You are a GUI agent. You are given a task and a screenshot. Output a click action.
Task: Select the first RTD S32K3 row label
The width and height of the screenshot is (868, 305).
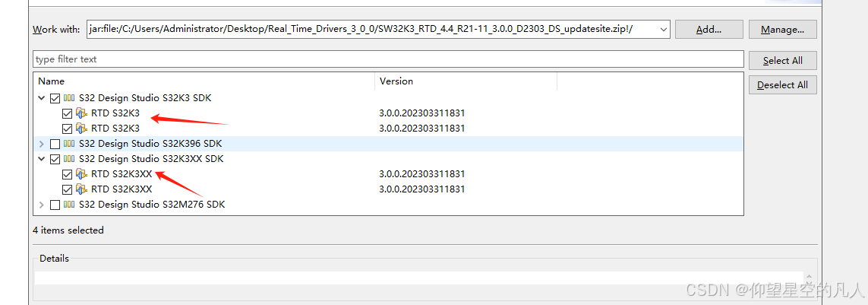[x=115, y=113]
